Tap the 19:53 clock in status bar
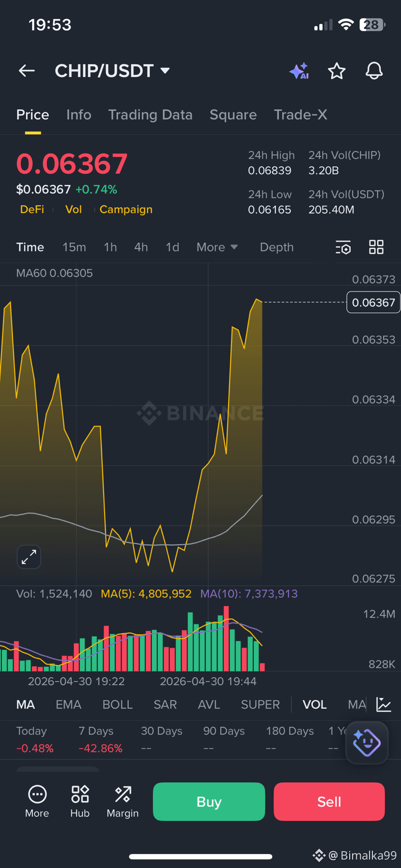This screenshot has height=868, width=401. [x=50, y=25]
